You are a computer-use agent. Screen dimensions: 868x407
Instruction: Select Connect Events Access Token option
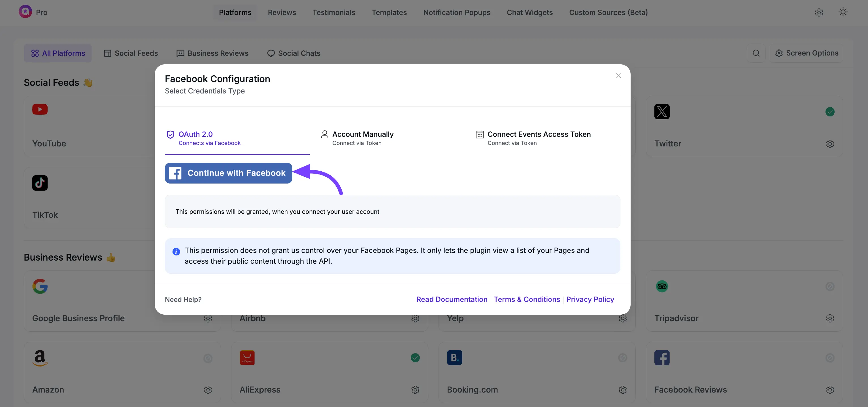point(539,134)
